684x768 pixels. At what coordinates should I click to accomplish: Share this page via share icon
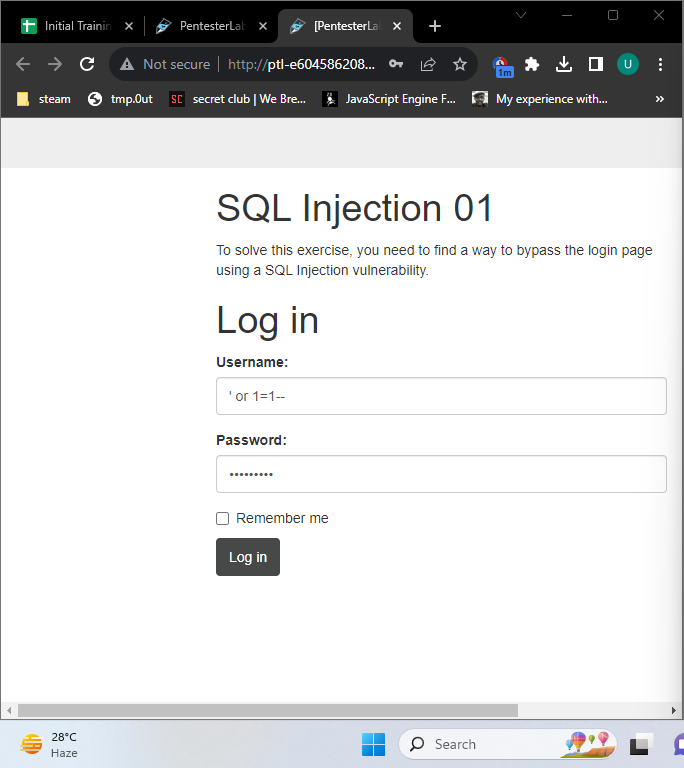tap(428, 64)
